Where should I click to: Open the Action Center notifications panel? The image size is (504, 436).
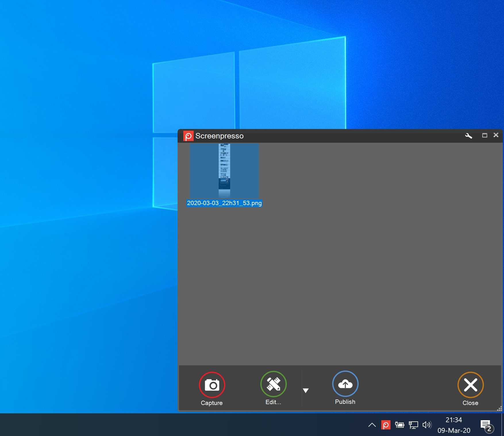click(486, 425)
